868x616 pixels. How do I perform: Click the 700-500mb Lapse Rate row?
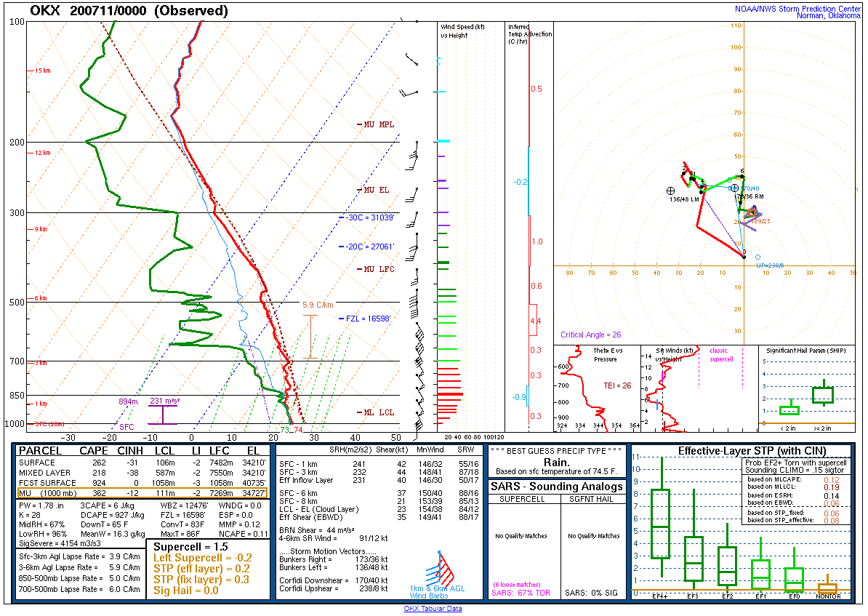79,589
